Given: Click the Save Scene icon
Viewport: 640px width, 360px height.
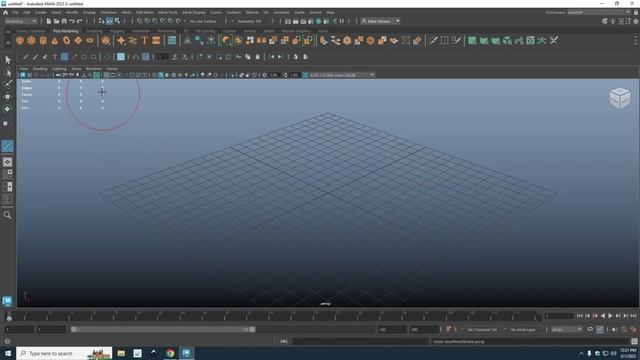Looking at the screenshot, I should (x=64, y=21).
